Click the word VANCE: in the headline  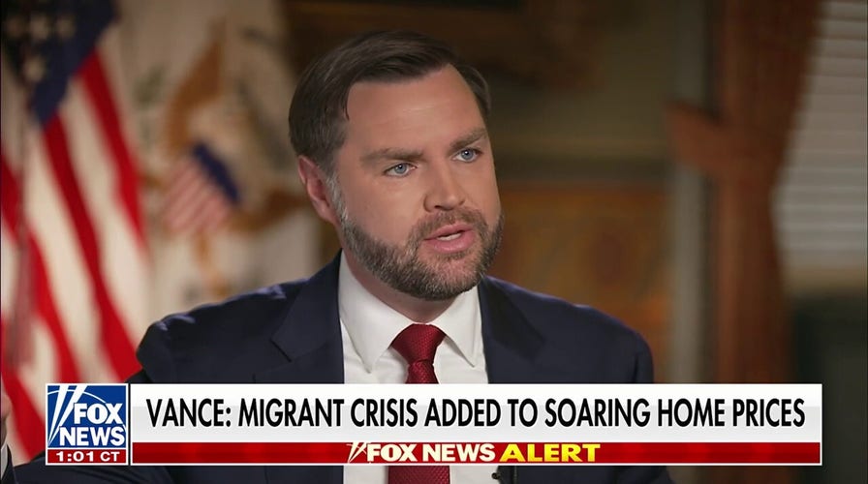[188, 412]
